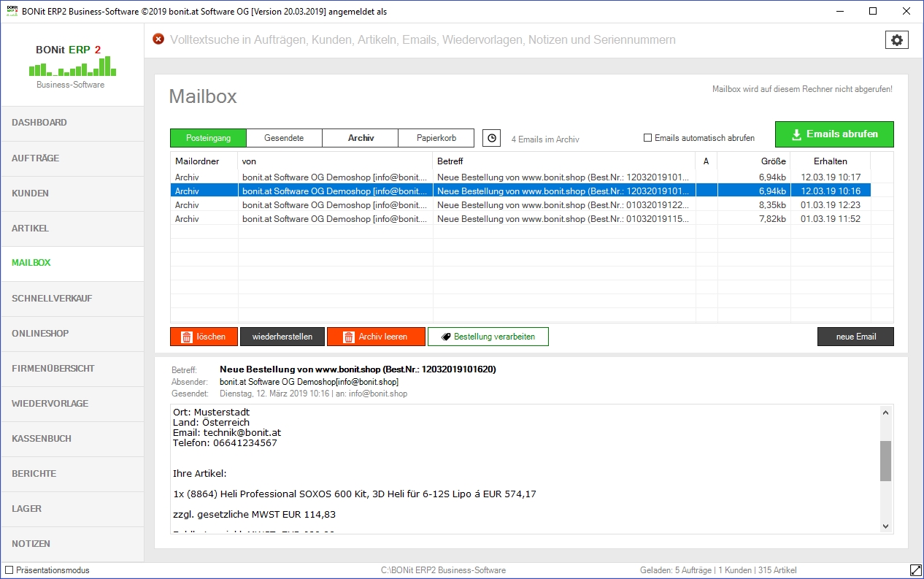The image size is (924, 579).
Task: Click the Archiv leeren button
Action: pyautogui.click(x=377, y=337)
